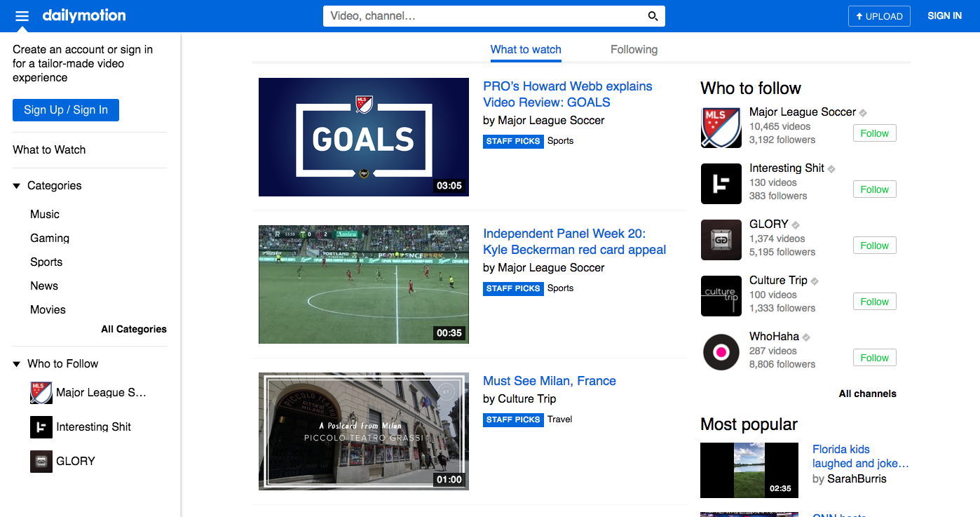980x517 pixels.
Task: Click the Interesting Shit channel logo
Action: tap(721, 184)
